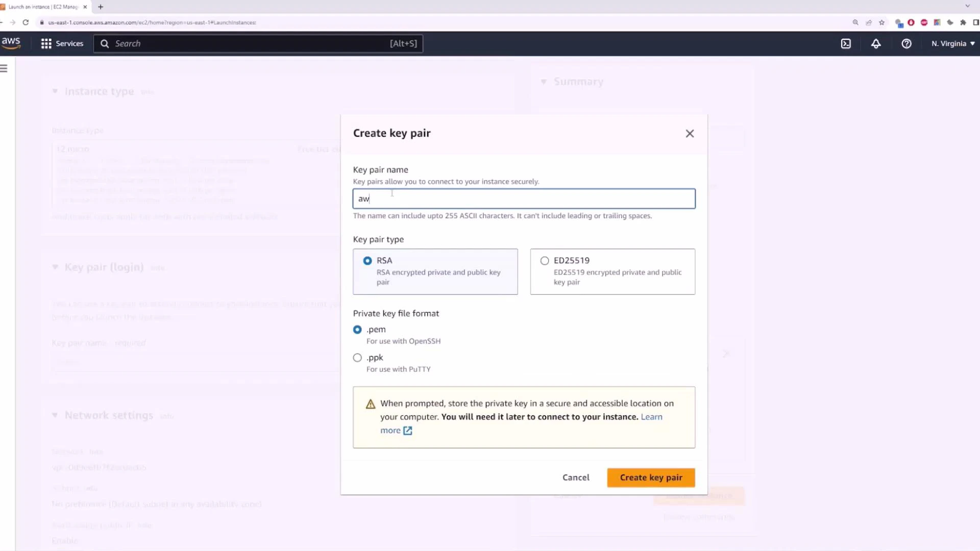Open the N. Virginia region dropdown

click(x=952, y=43)
